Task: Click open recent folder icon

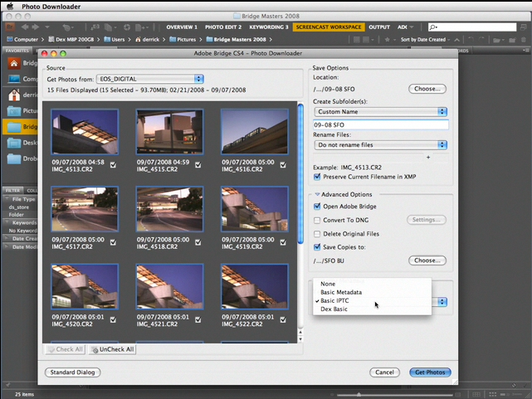Action: (497, 40)
